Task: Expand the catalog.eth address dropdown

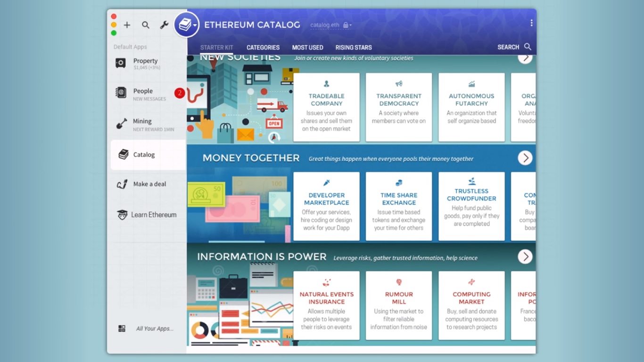Action: tap(351, 25)
